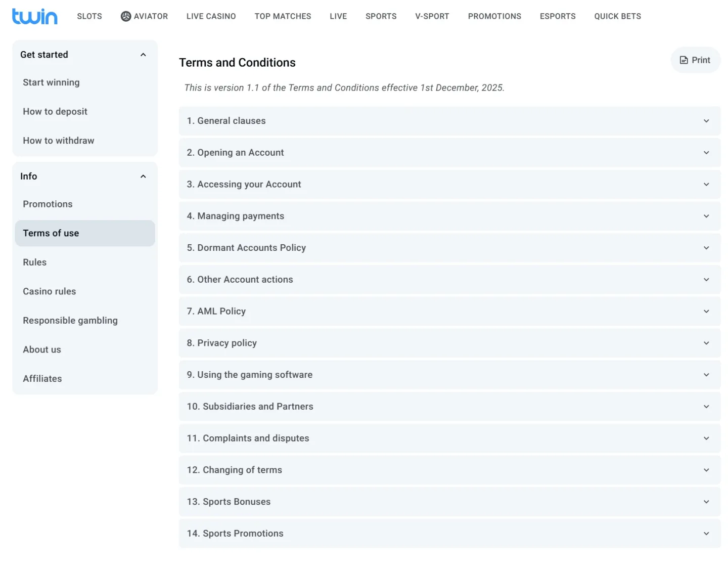
Task: Click the twin logo icon
Action: 34,16
